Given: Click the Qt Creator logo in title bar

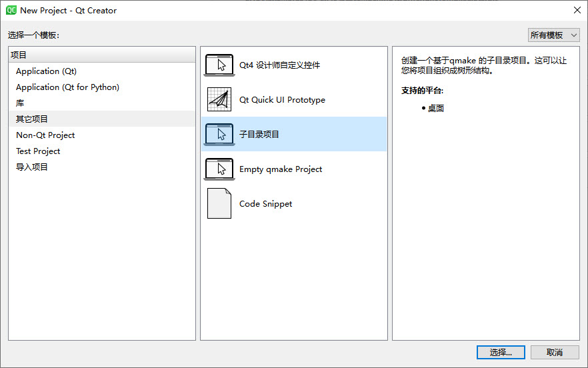Looking at the screenshot, I should coord(11,10).
